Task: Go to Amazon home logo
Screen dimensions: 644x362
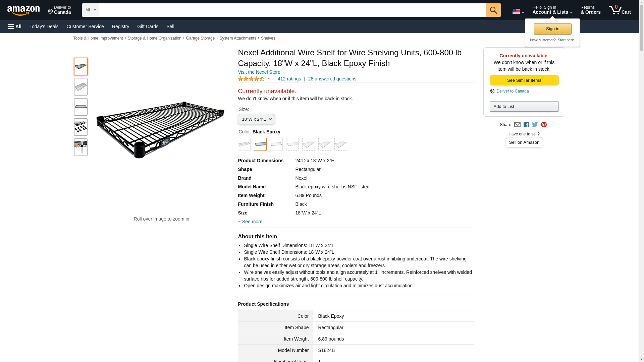Action: pos(23,10)
